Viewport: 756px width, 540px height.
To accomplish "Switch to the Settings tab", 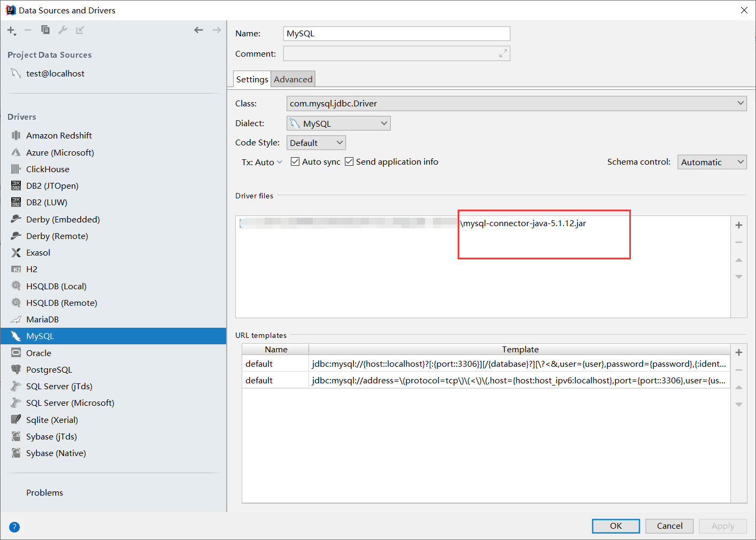I will (x=252, y=79).
